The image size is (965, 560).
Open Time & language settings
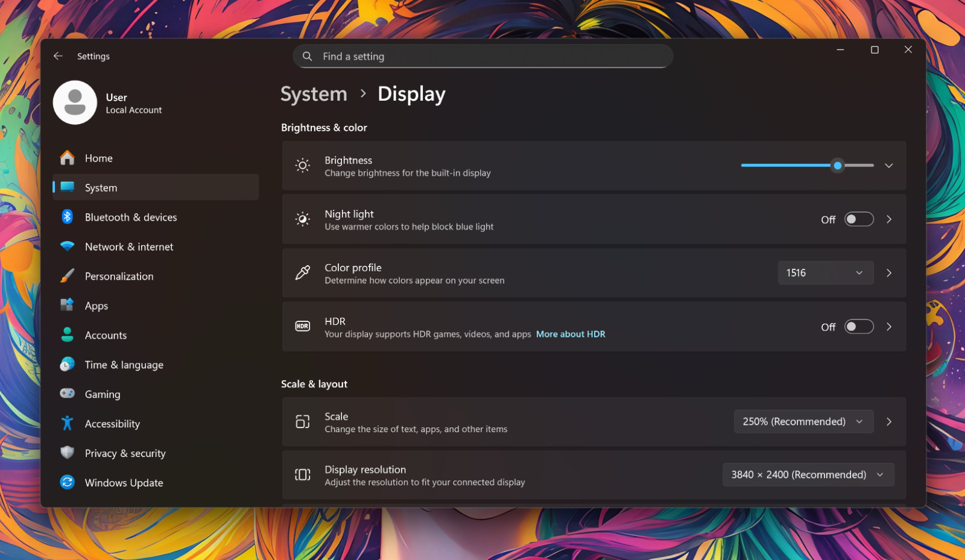point(156,365)
